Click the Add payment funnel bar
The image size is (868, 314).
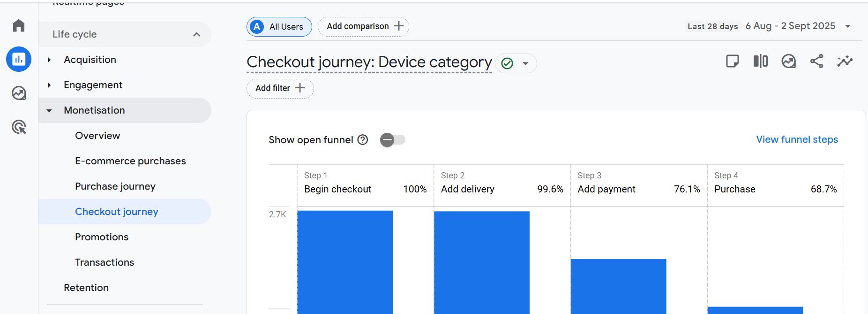point(618,286)
